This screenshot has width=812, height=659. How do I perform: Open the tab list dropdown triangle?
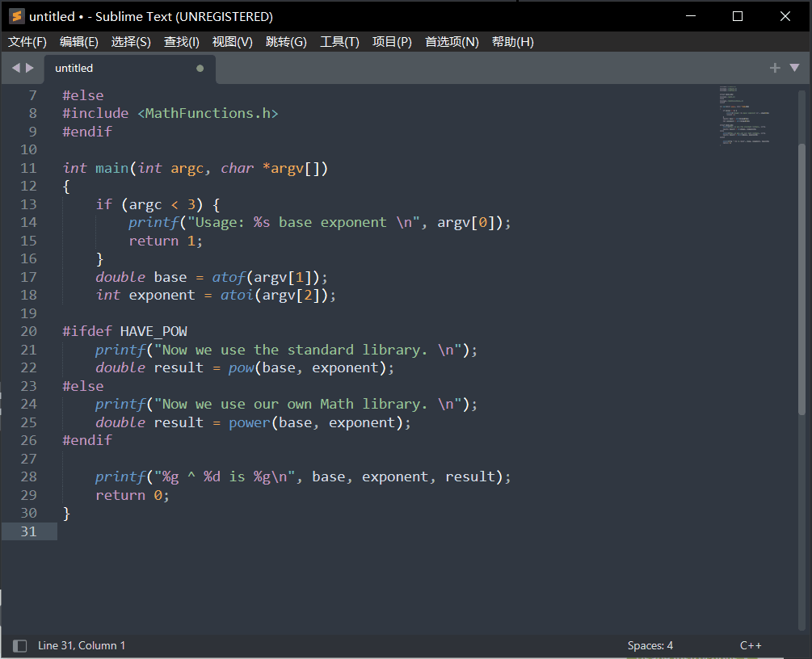coord(794,68)
